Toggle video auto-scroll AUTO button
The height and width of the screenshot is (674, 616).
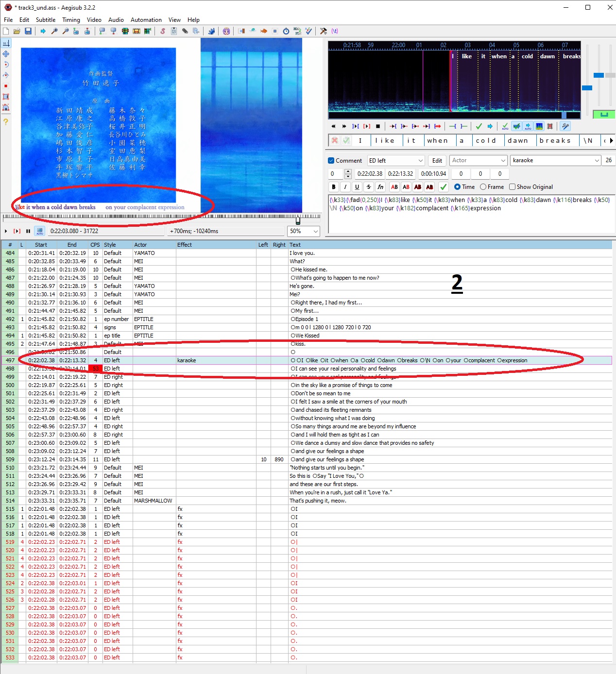[40, 231]
